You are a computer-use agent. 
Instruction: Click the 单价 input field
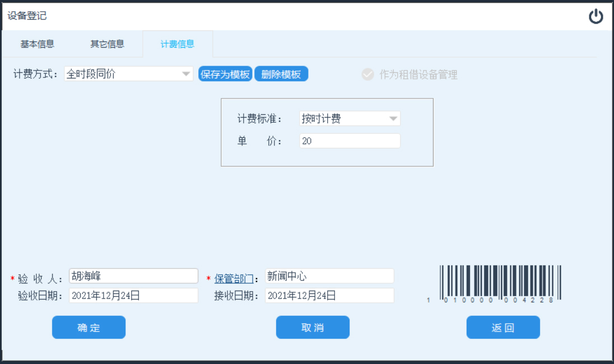350,141
